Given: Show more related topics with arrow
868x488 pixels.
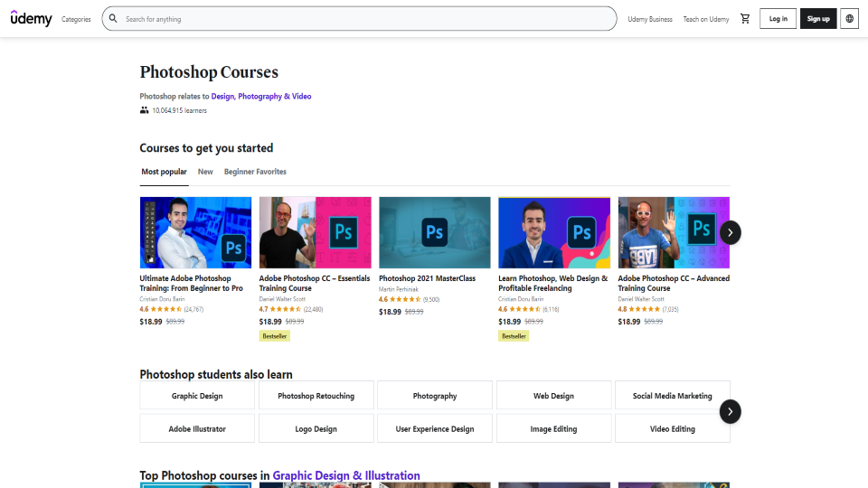Looking at the screenshot, I should [x=731, y=412].
